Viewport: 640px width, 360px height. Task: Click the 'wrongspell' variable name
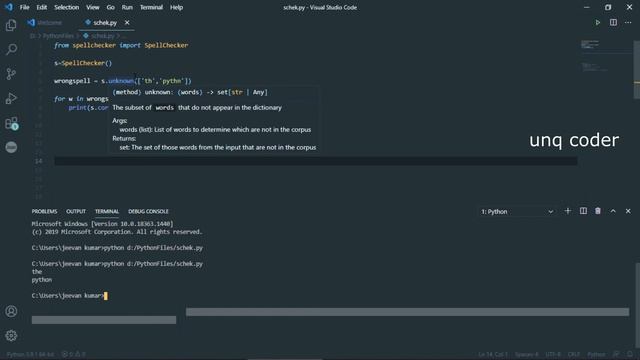[72, 81]
